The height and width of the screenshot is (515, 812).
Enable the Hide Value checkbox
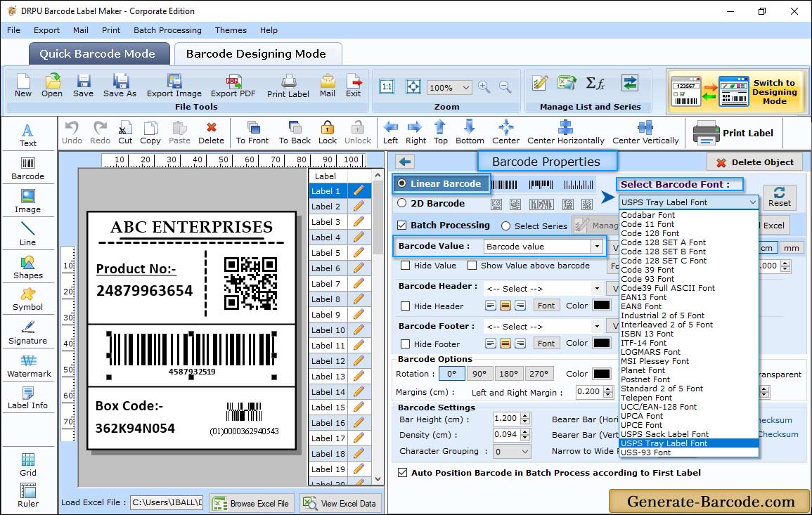[406, 266]
